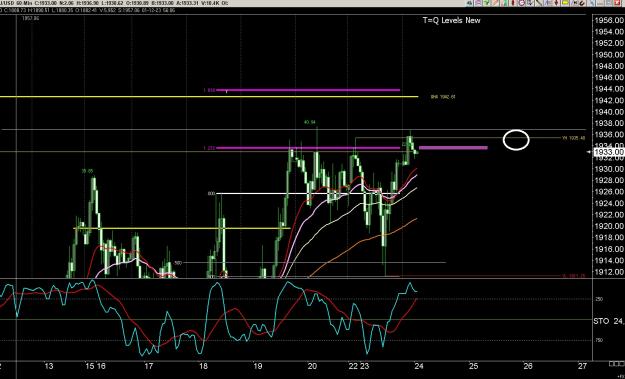Click the 1956.00 price axis label
Image resolution: width=625 pixels, height=379 pixels.
pyautogui.click(x=609, y=20)
